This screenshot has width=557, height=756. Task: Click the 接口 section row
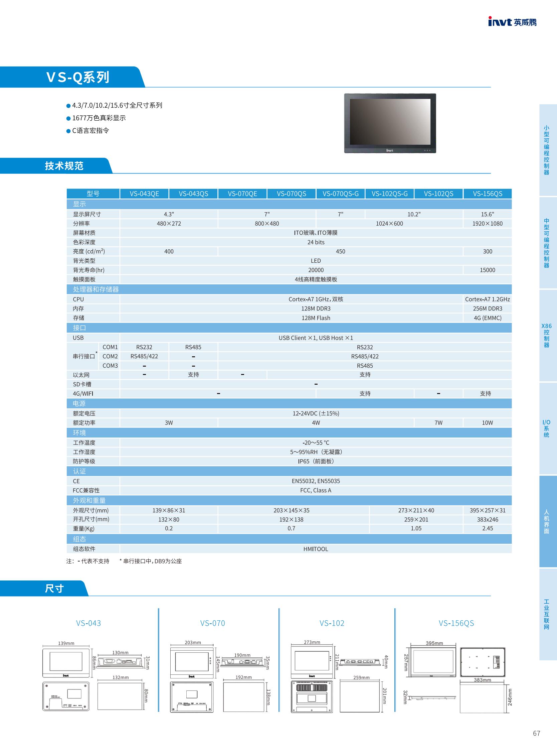click(289, 328)
